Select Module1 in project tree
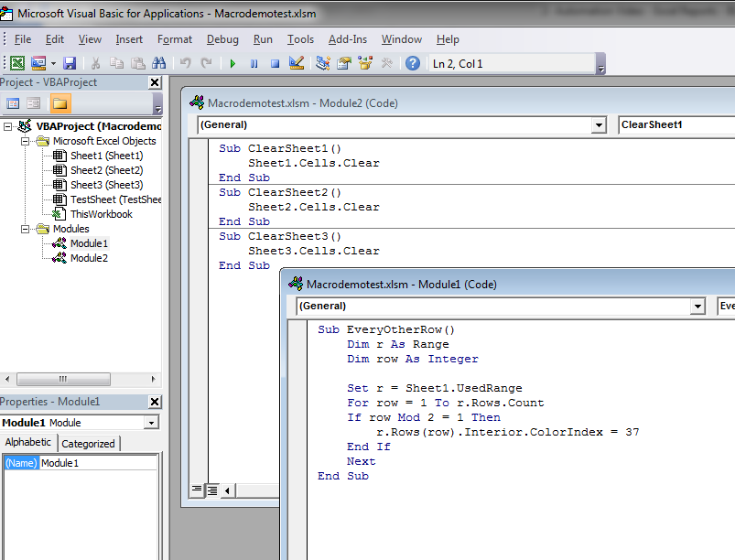735x560 pixels. pos(89,243)
